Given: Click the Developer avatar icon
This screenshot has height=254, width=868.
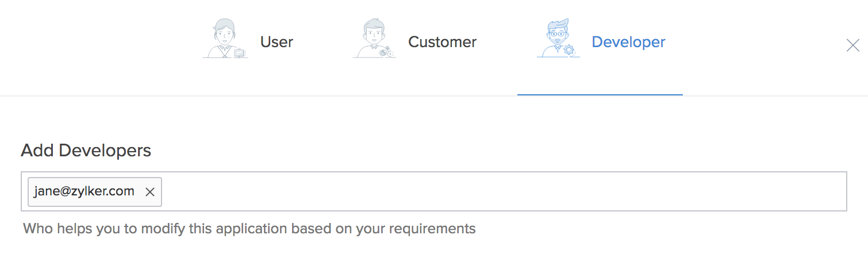Looking at the screenshot, I should [556, 38].
